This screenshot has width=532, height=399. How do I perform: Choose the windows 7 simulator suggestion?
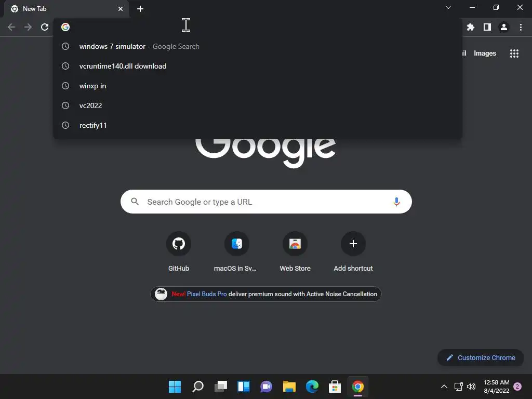point(258,46)
